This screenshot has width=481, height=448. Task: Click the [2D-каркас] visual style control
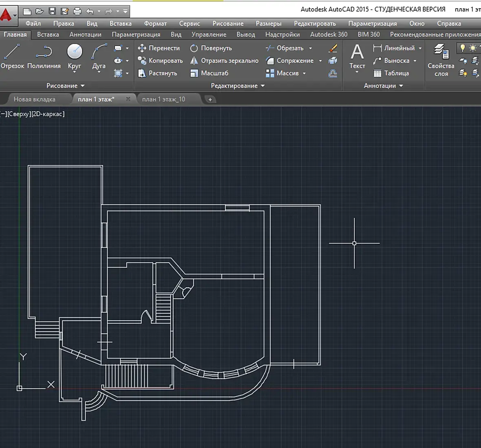tap(48, 114)
